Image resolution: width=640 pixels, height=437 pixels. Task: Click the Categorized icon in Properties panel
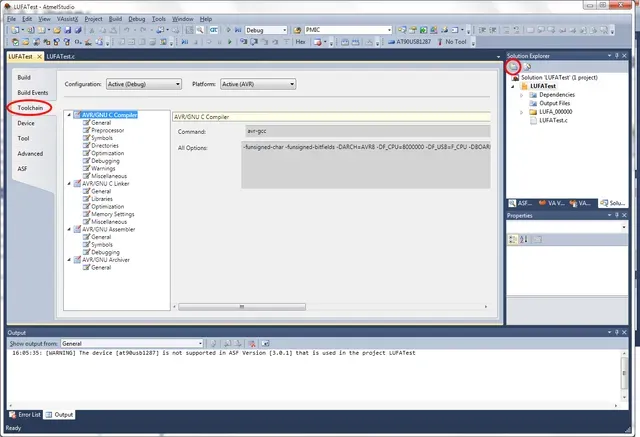click(x=513, y=240)
